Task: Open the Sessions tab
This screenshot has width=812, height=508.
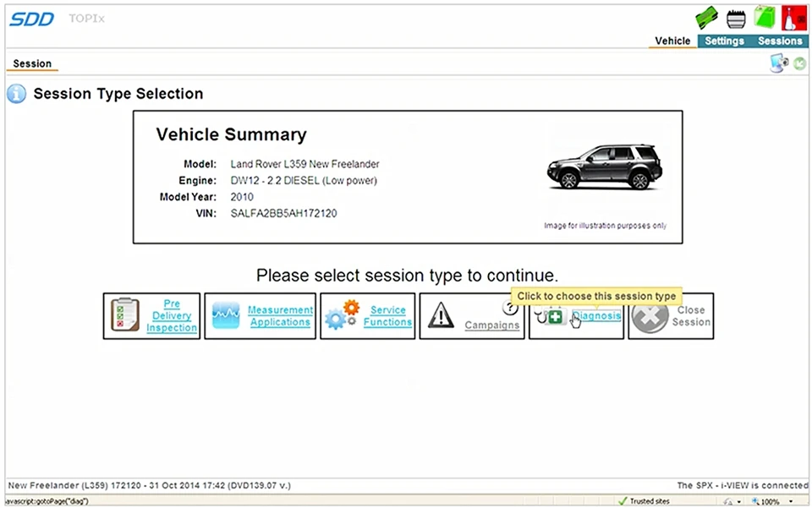Action: (x=779, y=41)
